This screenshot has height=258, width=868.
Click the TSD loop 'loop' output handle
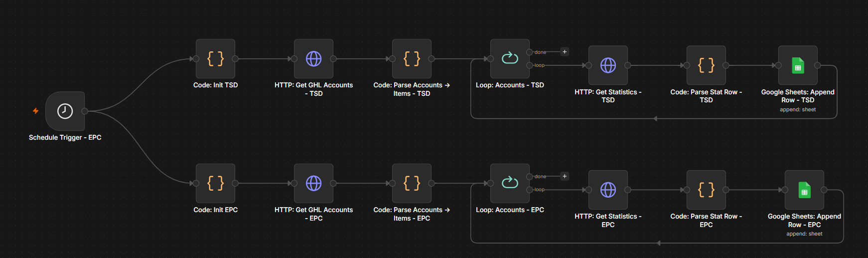[x=530, y=65]
